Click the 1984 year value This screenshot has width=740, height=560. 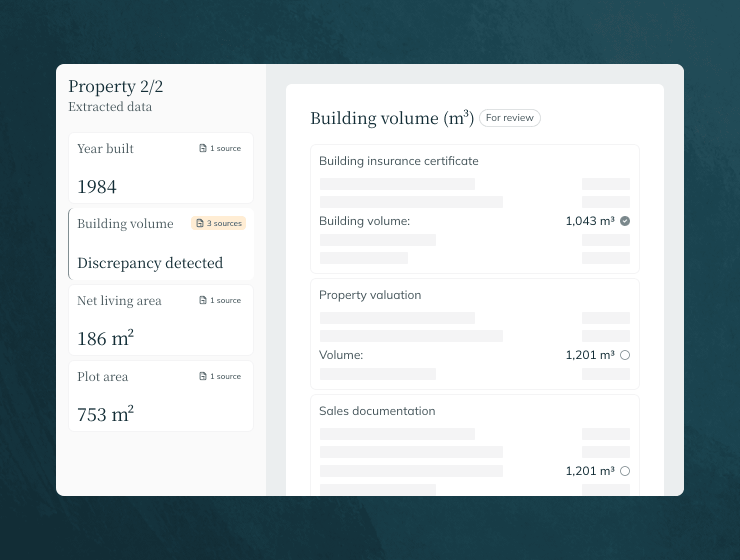pyautogui.click(x=97, y=187)
